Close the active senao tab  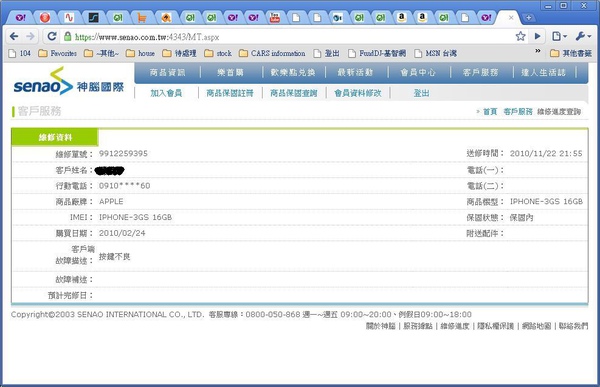(x=511, y=18)
